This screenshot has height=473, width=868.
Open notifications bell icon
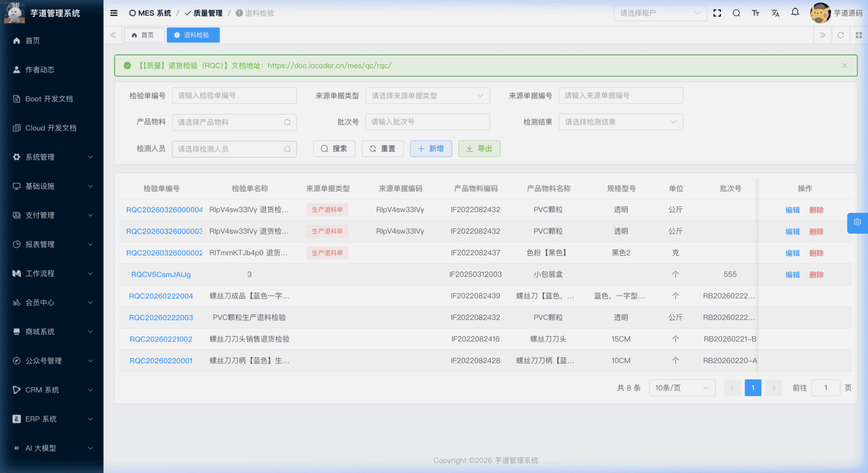click(795, 12)
